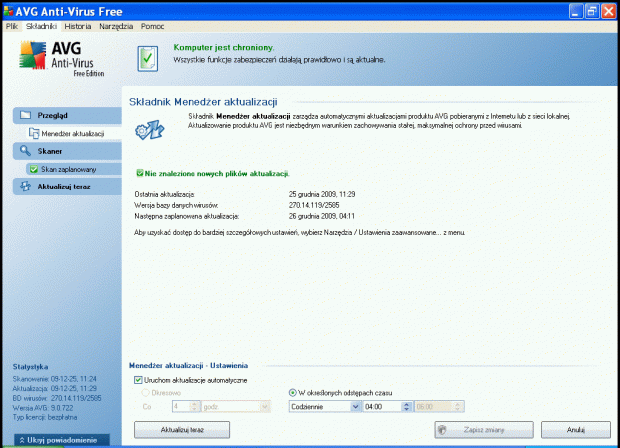The height and width of the screenshot is (448, 620).
Task: Open the Składniki menu
Action: (41, 26)
